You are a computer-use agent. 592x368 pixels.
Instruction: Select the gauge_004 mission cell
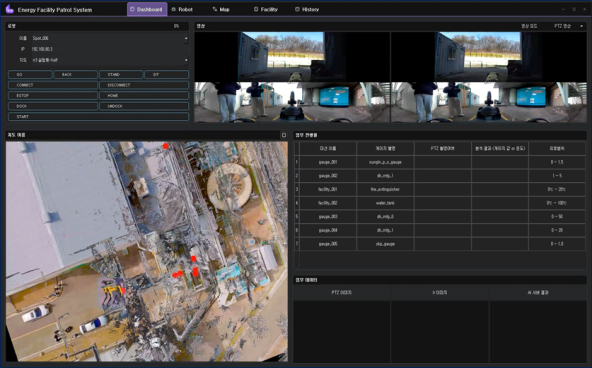(x=328, y=230)
